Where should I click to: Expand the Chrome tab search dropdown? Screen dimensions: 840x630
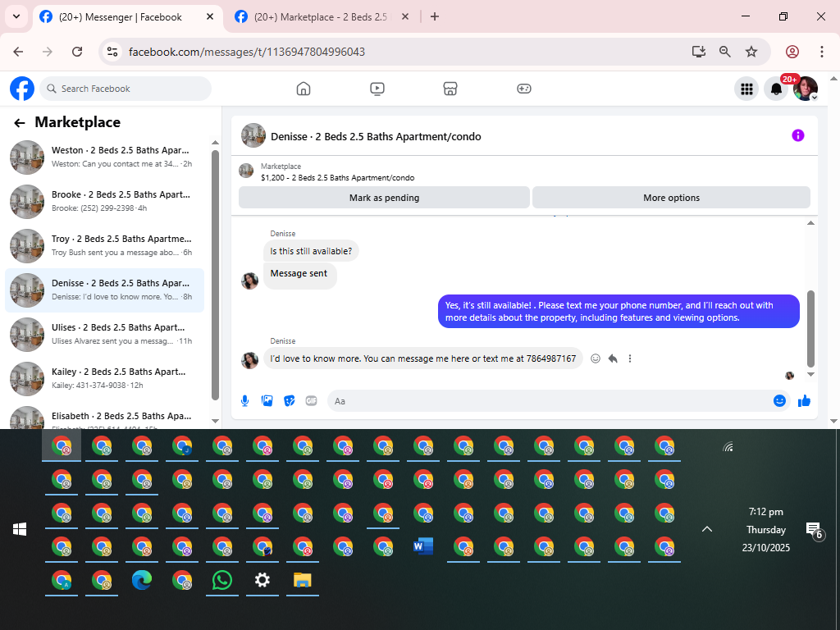[x=16, y=16]
